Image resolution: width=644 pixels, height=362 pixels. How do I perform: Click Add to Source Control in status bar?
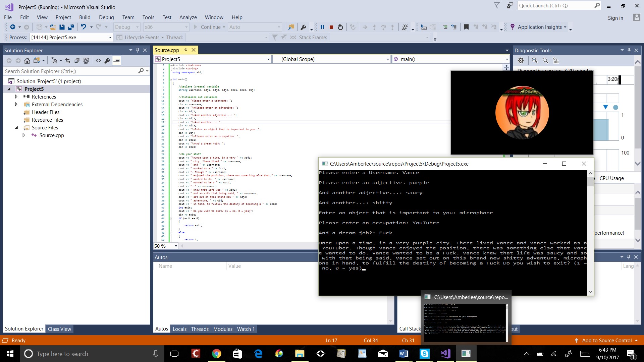[x=607, y=341]
